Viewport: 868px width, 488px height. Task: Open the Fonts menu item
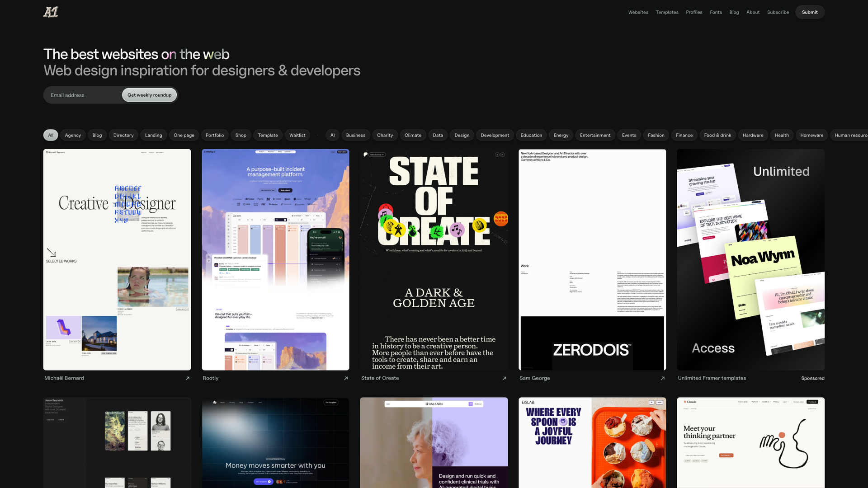point(716,12)
